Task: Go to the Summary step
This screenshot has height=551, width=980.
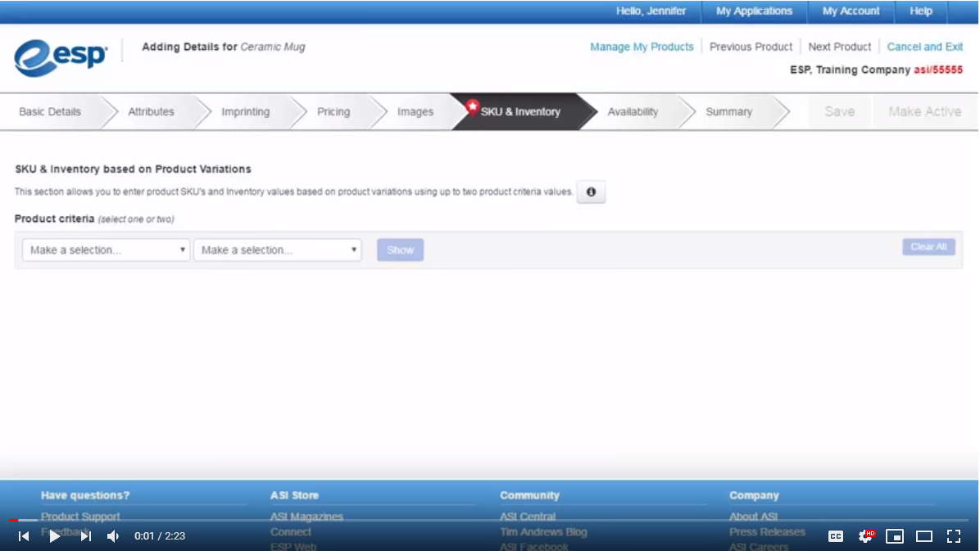Action: coord(728,112)
